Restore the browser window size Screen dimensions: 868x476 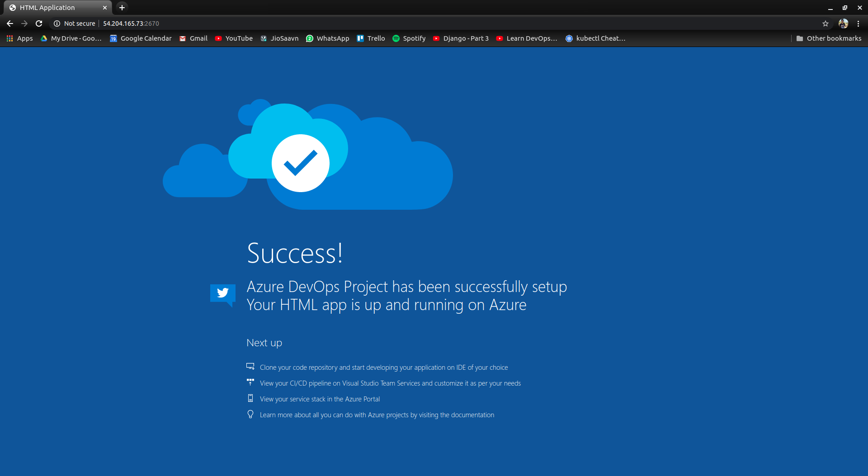pos(845,8)
